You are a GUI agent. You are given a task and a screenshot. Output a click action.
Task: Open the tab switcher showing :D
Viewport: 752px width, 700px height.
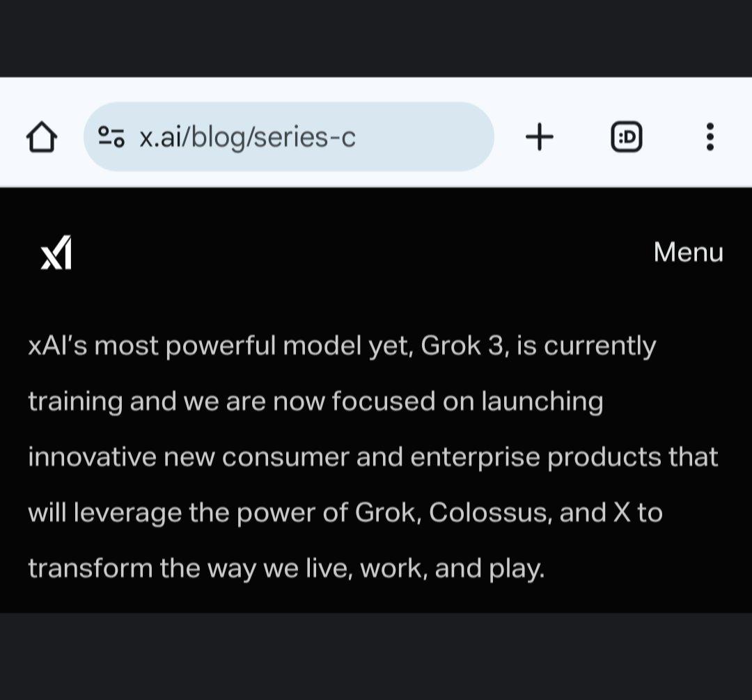(x=627, y=137)
